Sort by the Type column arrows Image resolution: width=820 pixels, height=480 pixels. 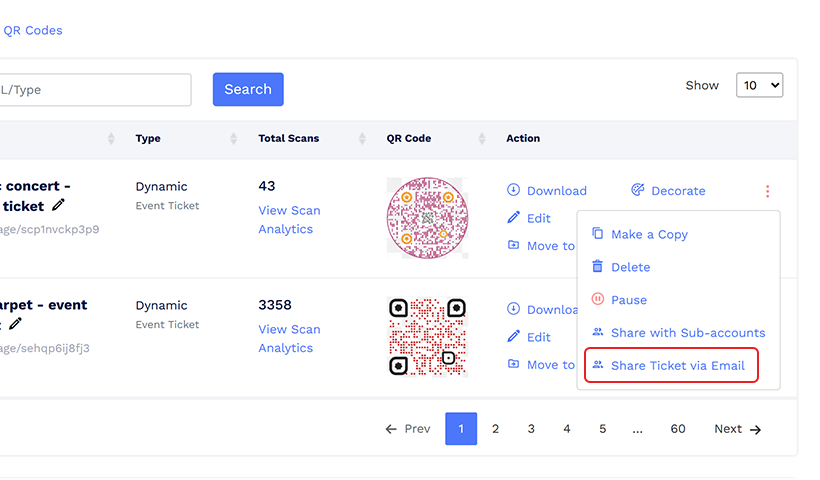coord(234,139)
